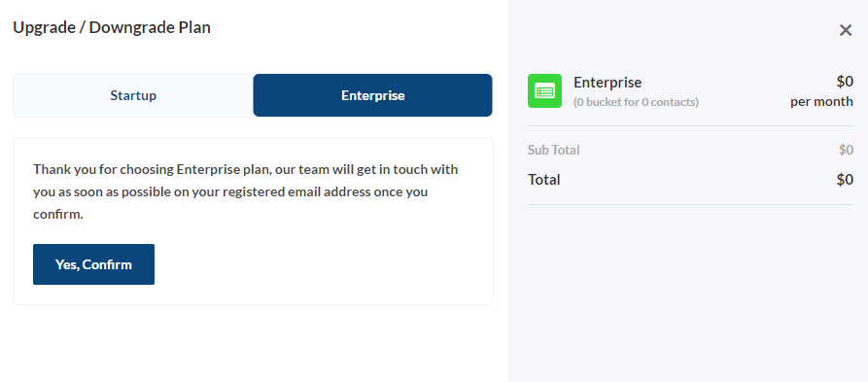Viewport: 868px width, 382px height.
Task: Click the 'per month' billing label
Action: tap(821, 102)
